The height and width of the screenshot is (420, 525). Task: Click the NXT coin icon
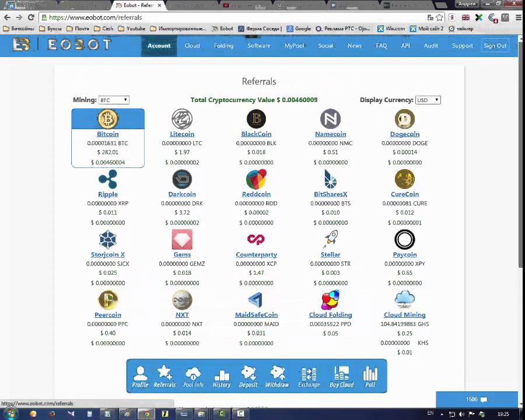click(x=182, y=300)
